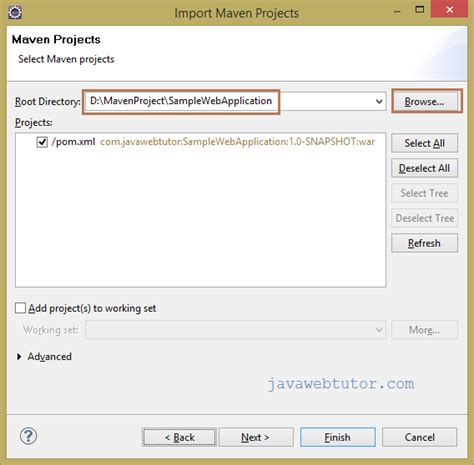The image size is (474, 465).
Task: Uncheck the /pom.xml project checkbox
Action: point(42,142)
